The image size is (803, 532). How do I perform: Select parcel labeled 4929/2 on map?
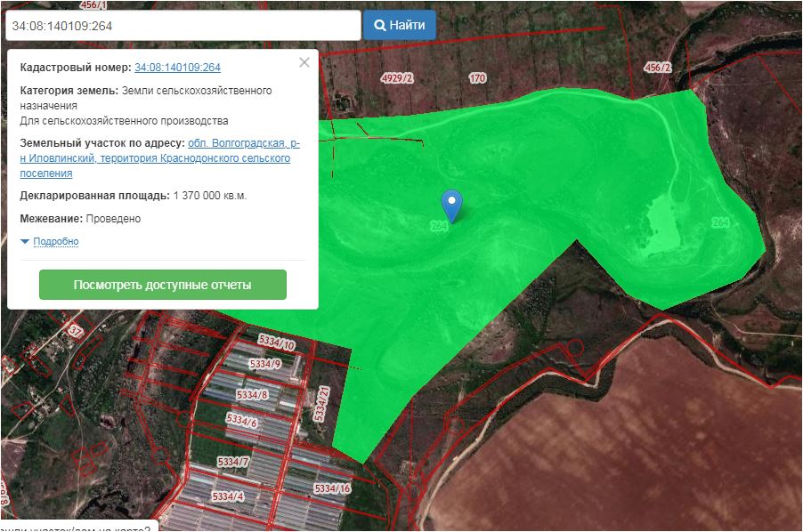pyautogui.click(x=397, y=78)
